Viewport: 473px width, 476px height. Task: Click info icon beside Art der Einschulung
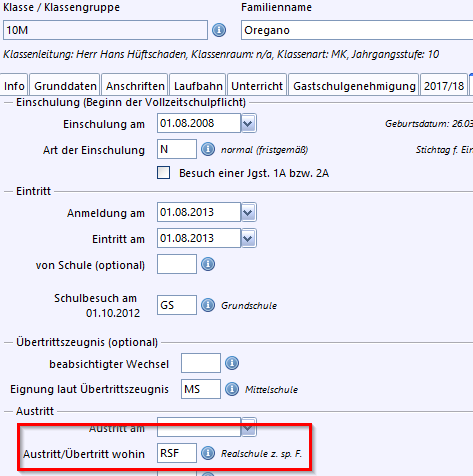[208, 149]
